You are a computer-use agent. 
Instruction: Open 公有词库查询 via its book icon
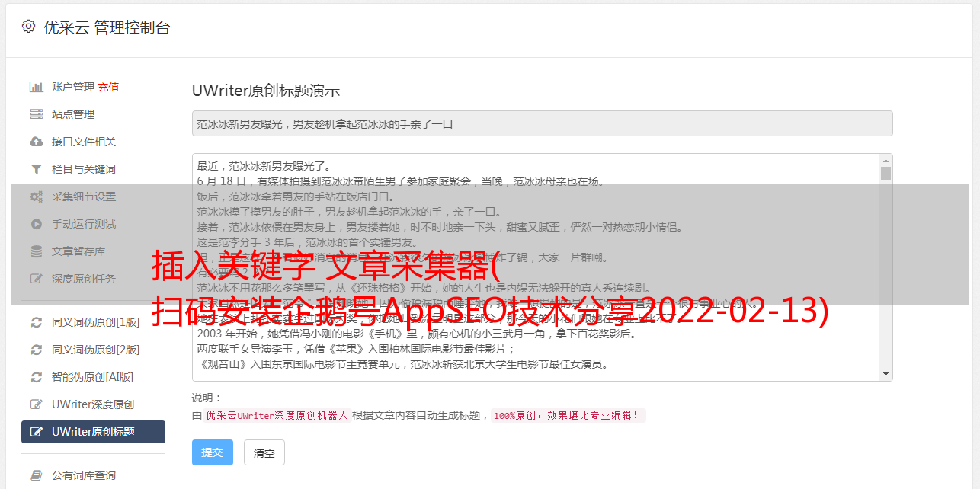[x=36, y=475]
